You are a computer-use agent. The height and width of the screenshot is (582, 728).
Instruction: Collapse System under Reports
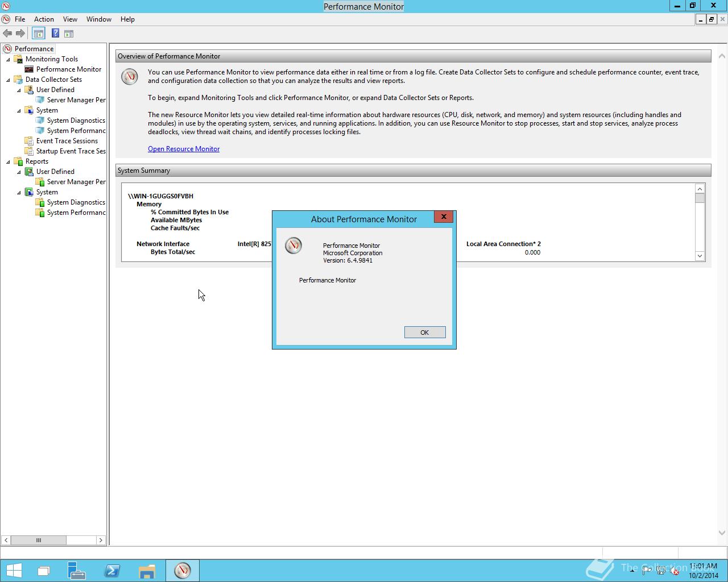coord(19,193)
